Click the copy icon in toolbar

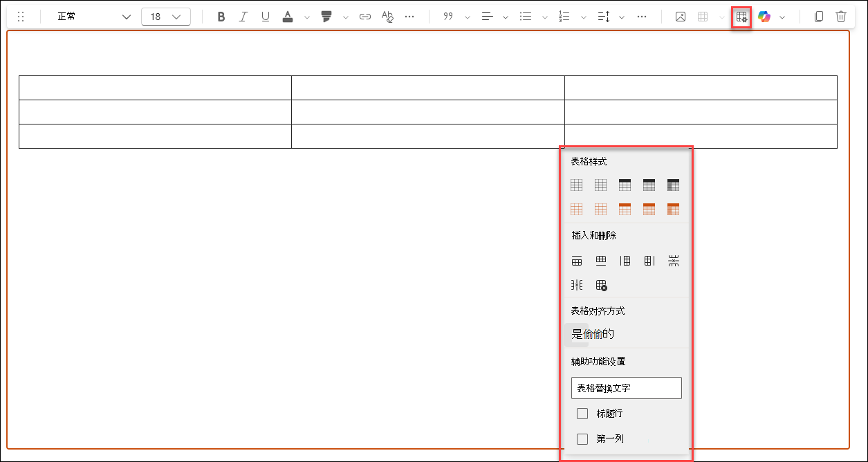click(819, 17)
